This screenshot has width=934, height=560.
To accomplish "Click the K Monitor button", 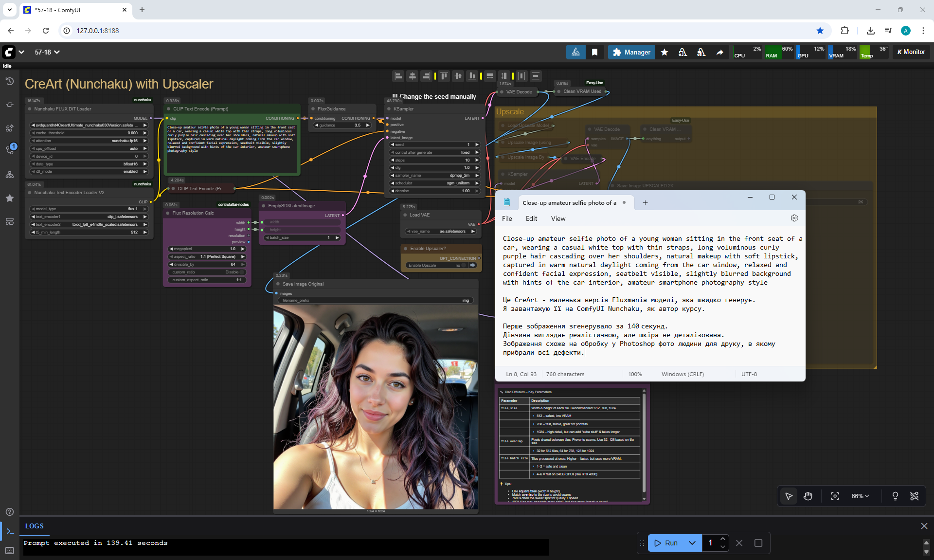I will [x=911, y=52].
